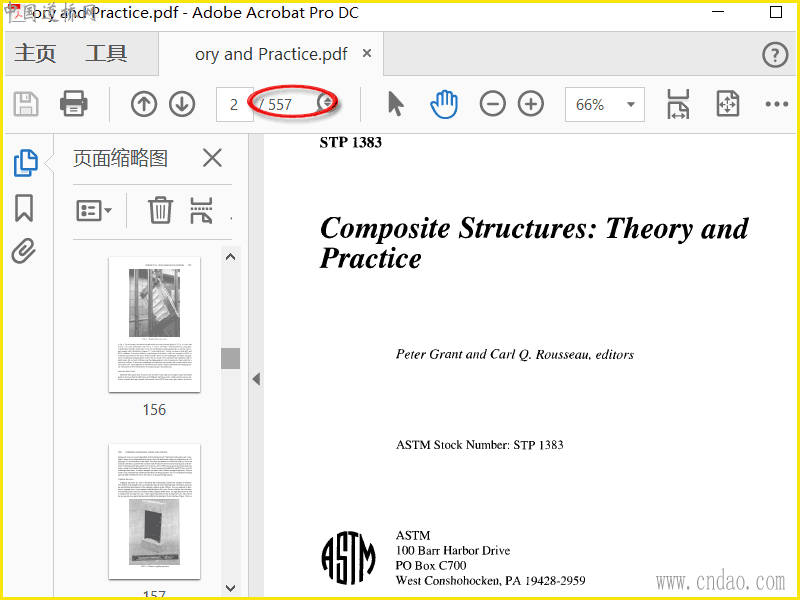This screenshot has height=600, width=800.
Task: Click the 页面缩略图 panel title
Action: click(120, 158)
